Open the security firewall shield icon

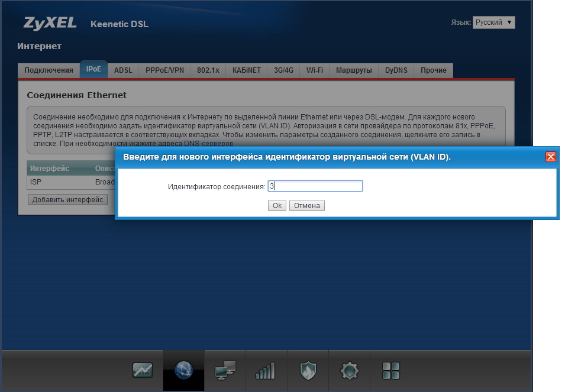(308, 371)
